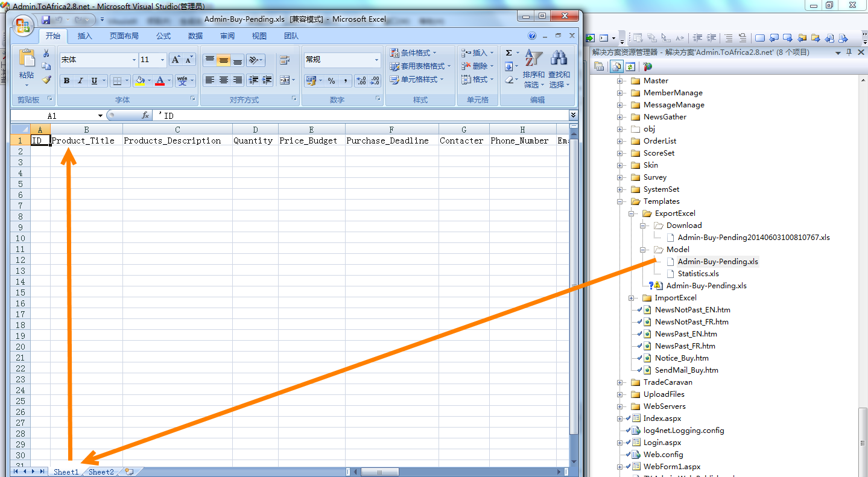
Task: Click the Delete (删除) cells button
Action: point(478,66)
